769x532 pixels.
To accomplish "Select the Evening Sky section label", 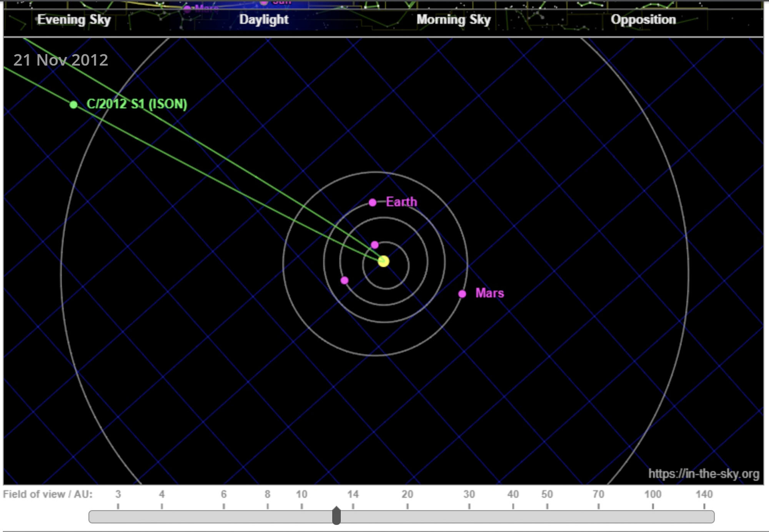I will click(x=74, y=20).
